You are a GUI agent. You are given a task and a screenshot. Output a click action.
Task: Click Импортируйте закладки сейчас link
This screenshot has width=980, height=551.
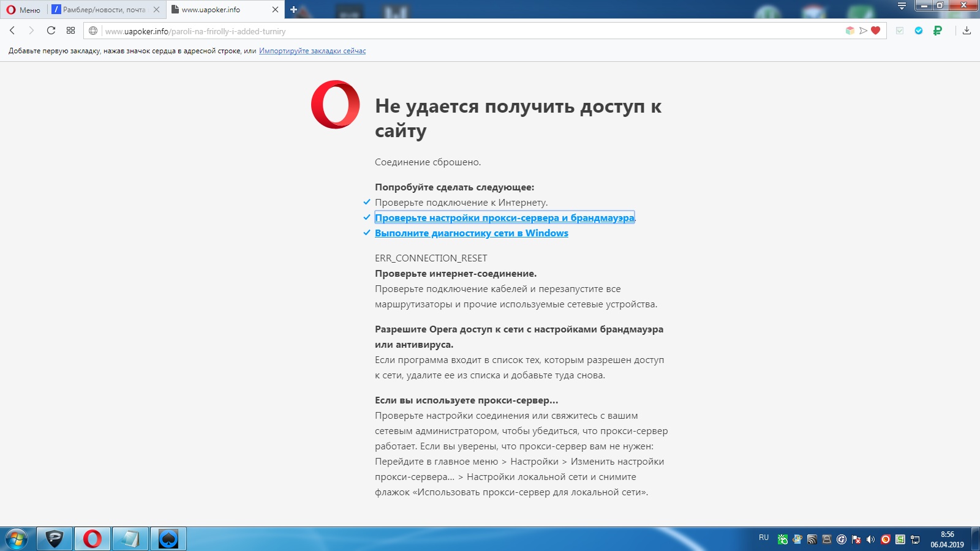coord(312,51)
